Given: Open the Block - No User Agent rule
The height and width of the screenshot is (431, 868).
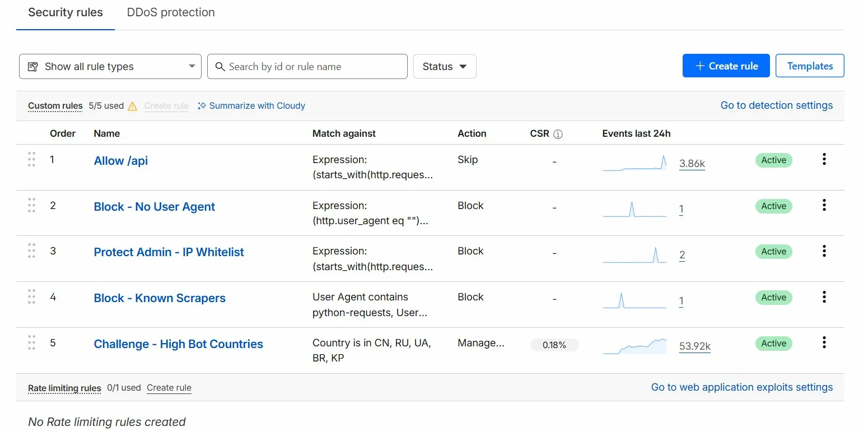Looking at the screenshot, I should click(x=155, y=207).
